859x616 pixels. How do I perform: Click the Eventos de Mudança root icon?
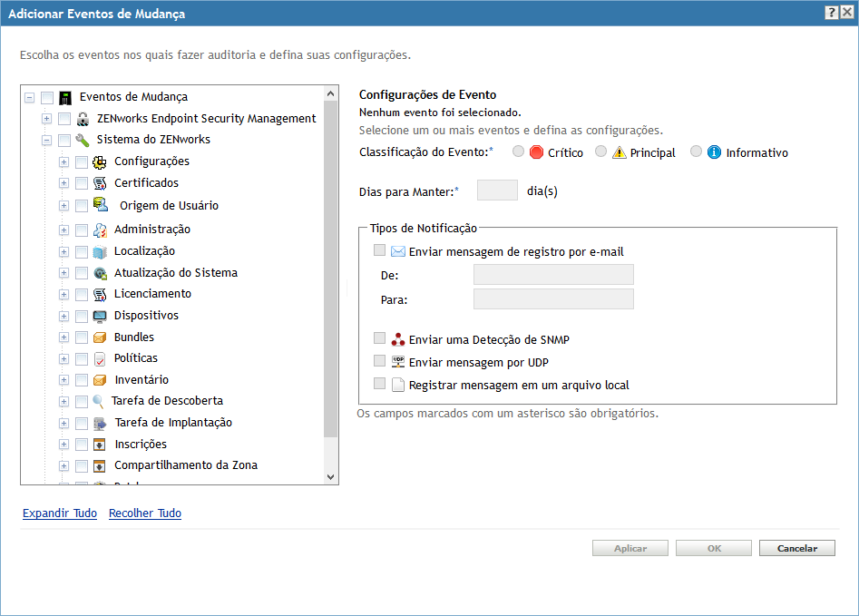point(65,98)
